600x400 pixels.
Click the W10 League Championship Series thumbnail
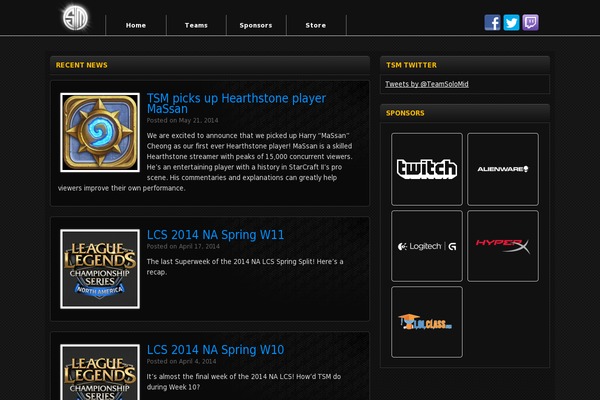(100, 372)
